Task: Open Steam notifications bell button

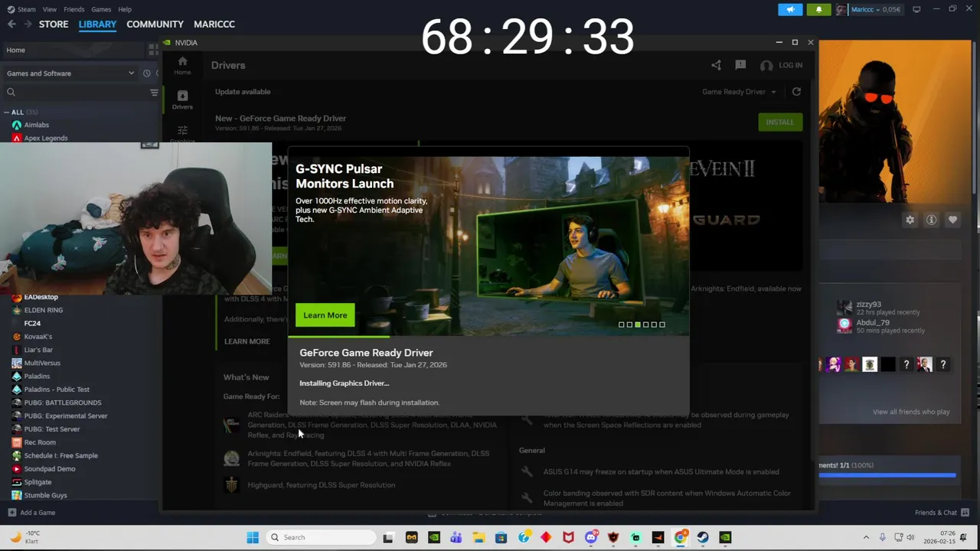Action: click(x=818, y=9)
